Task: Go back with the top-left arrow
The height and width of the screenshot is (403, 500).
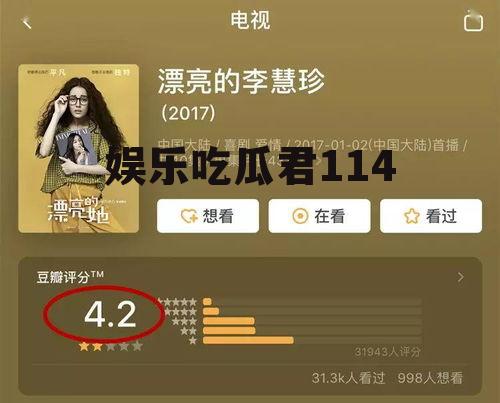Action: coord(26,23)
